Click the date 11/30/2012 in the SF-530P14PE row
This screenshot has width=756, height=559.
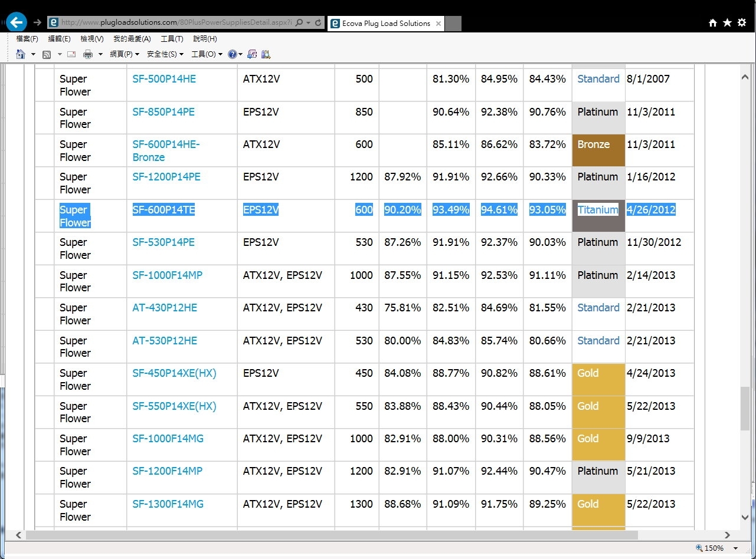(654, 242)
